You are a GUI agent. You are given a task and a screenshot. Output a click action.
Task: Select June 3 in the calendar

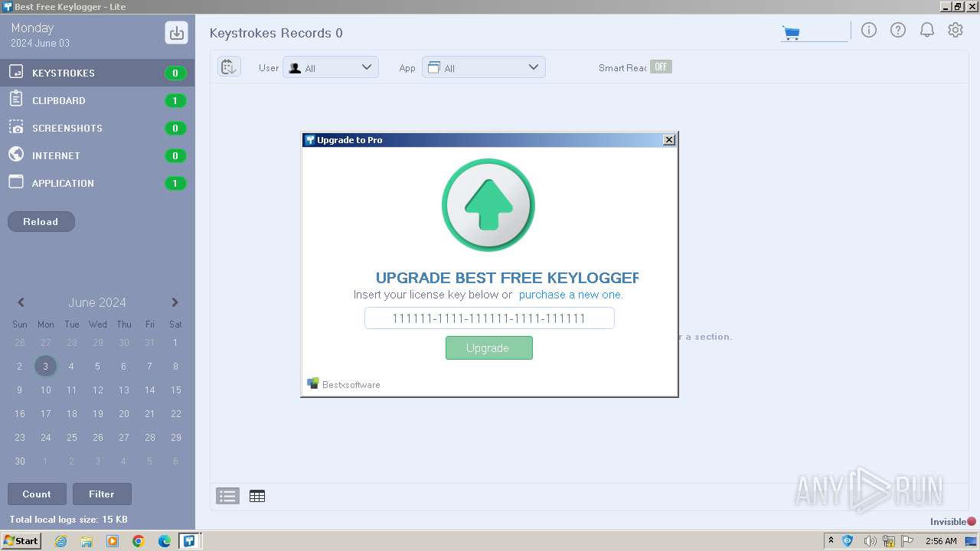pos(45,366)
